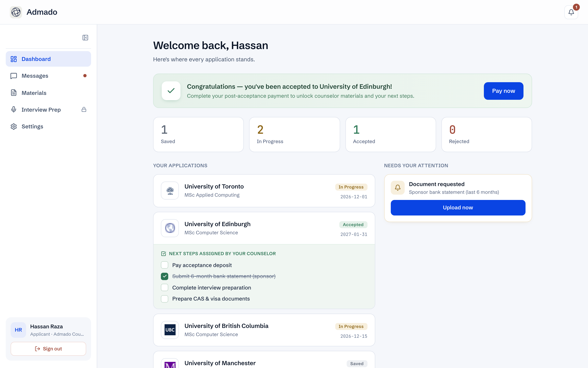
Task: Click the Messages speech bubble icon
Action: click(14, 76)
